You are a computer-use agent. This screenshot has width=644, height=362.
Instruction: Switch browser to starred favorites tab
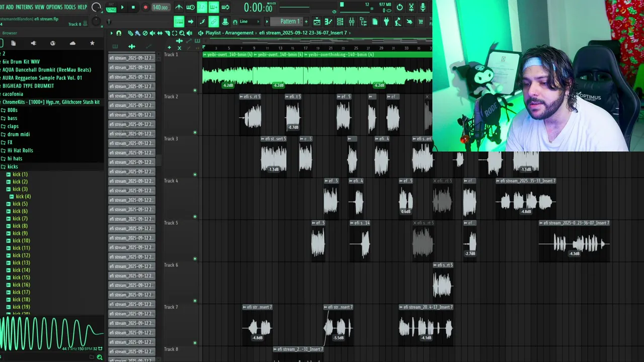pyautogui.click(x=92, y=43)
